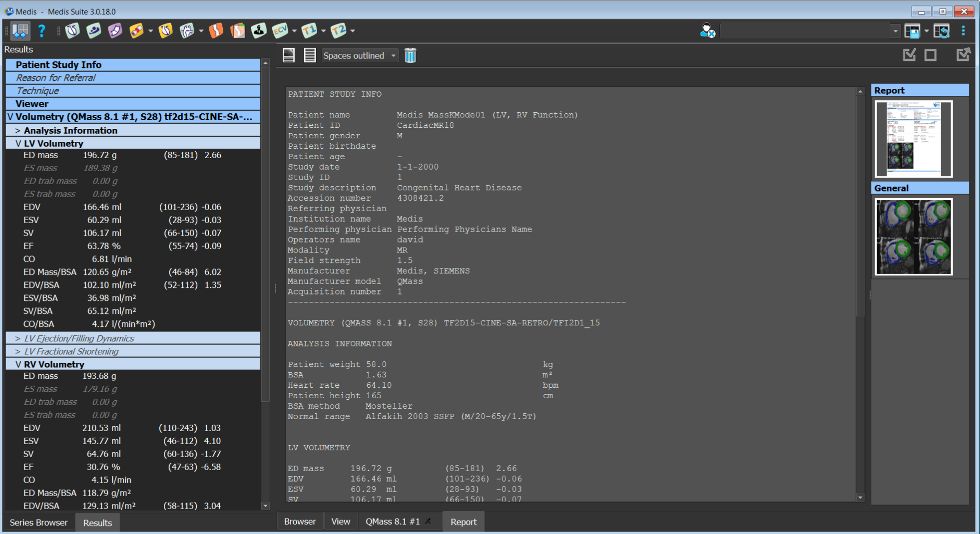Toggle the results pane layout button
Viewport: 980px width, 534px height.
20,31
